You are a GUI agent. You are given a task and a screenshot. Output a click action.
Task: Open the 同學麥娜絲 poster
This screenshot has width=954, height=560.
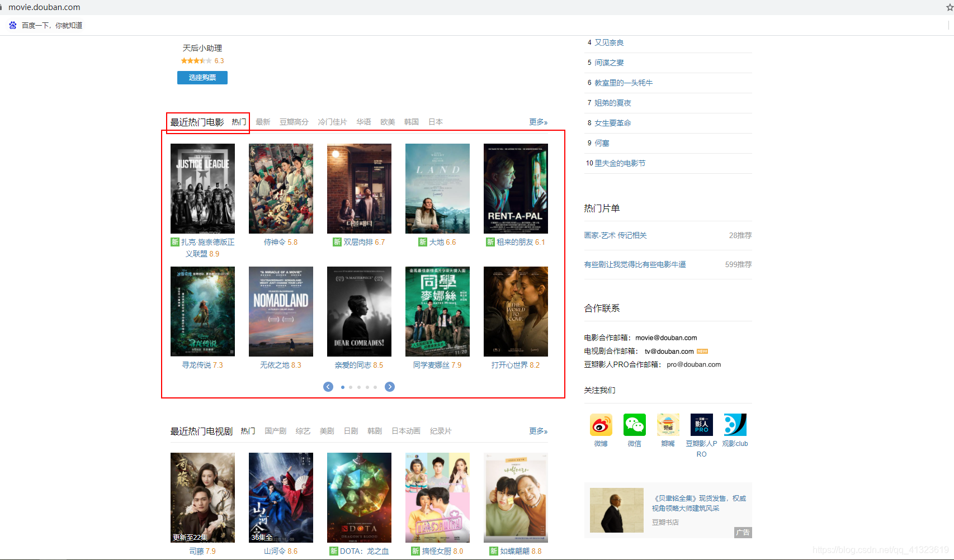pyautogui.click(x=437, y=311)
